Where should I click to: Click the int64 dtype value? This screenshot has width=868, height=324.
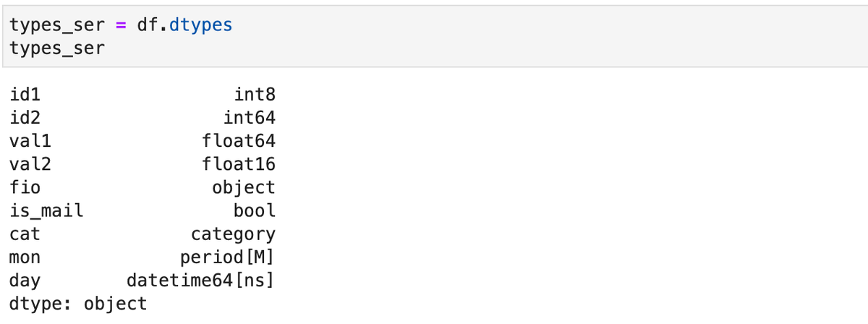click(x=250, y=117)
